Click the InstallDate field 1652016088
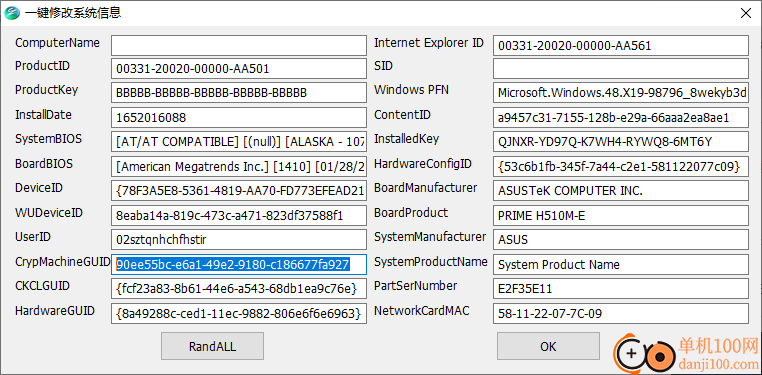Image resolution: width=762 pixels, height=375 pixels. 239,118
